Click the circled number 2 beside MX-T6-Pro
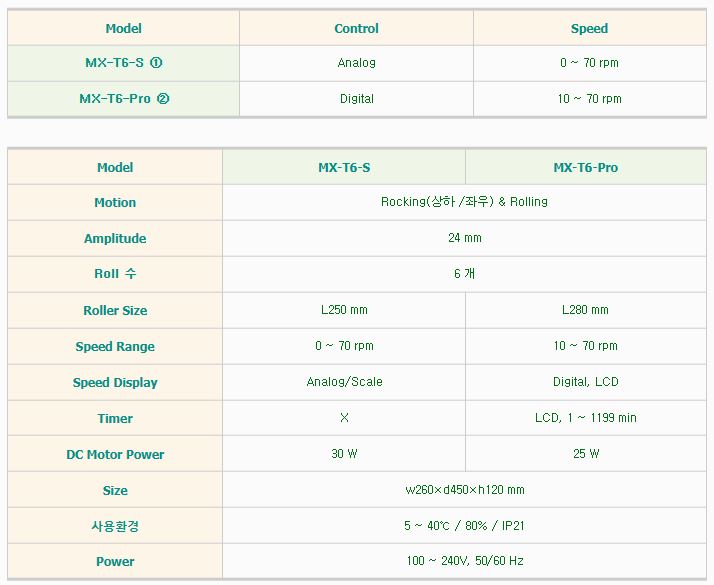Screen dimensions: 714x585 [x=163, y=99]
